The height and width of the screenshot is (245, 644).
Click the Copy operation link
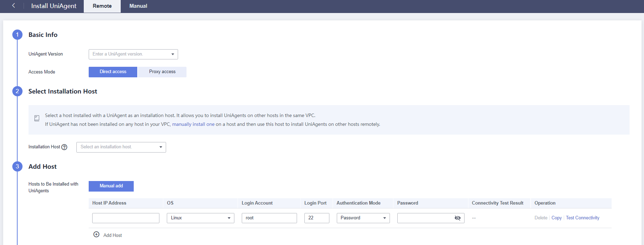556,218
